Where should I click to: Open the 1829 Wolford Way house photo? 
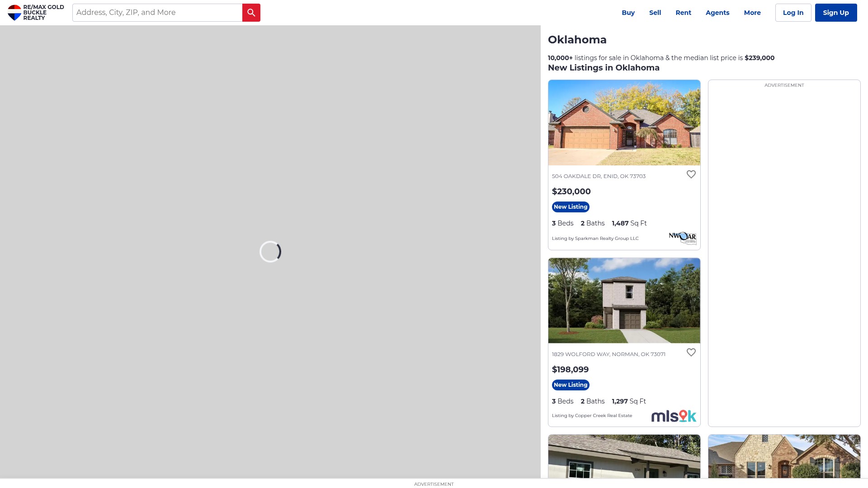coord(624,300)
